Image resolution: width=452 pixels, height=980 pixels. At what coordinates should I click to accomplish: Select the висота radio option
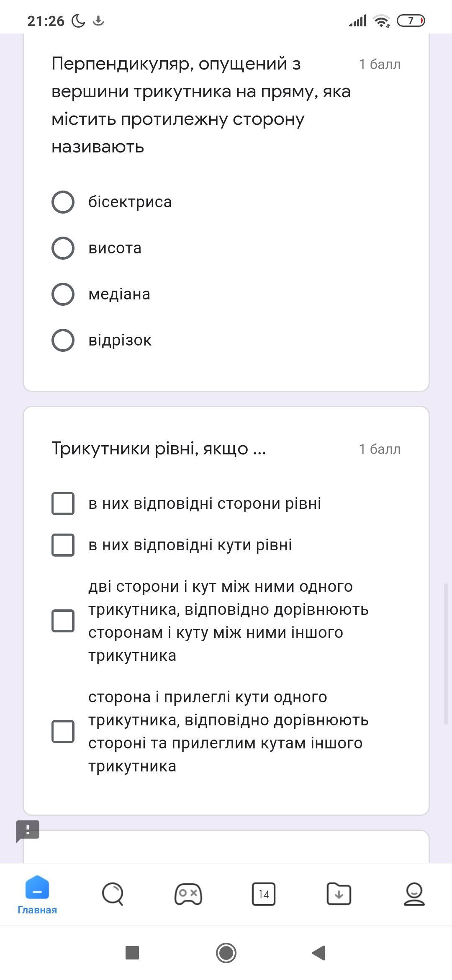pyautogui.click(x=63, y=248)
